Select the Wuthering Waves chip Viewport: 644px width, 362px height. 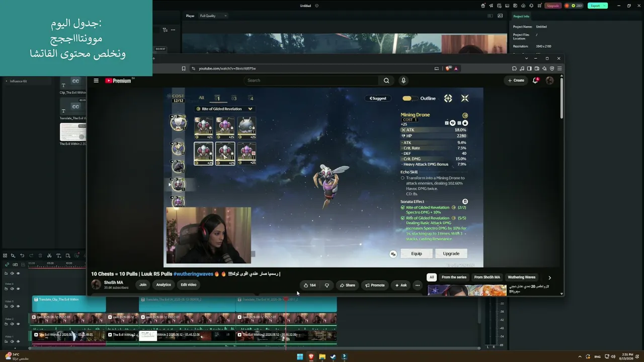[522, 277]
